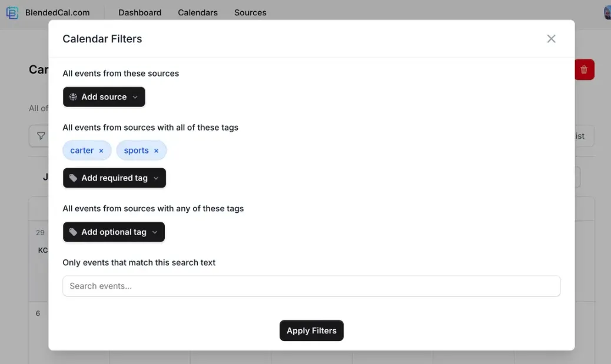The image size is (611, 364).
Task: Select the sports tag chip label
Action: point(136,151)
